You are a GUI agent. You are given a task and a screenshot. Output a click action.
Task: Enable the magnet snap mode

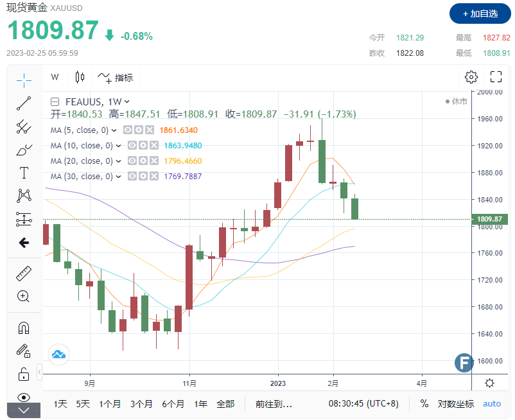tap(24, 328)
